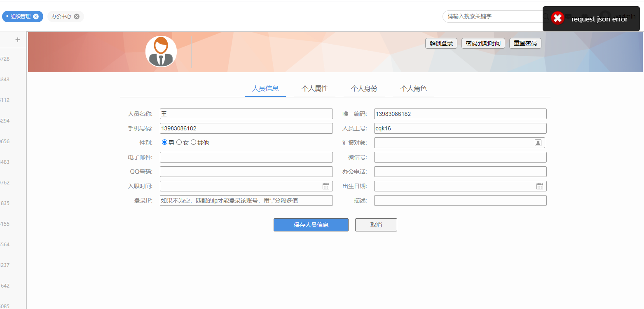Switch to the 个人属性 tab

pos(315,89)
